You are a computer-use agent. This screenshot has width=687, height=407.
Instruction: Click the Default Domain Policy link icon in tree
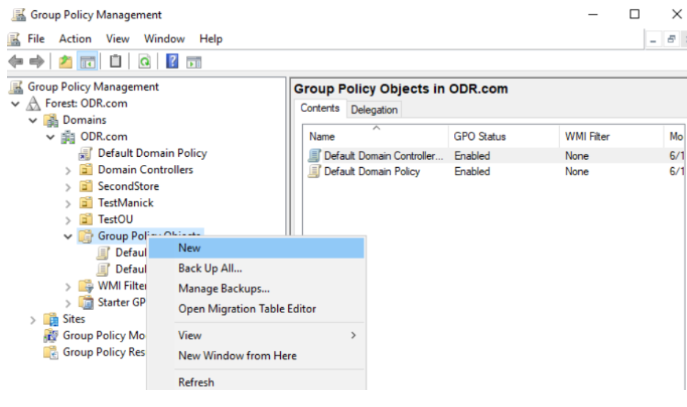coord(85,154)
